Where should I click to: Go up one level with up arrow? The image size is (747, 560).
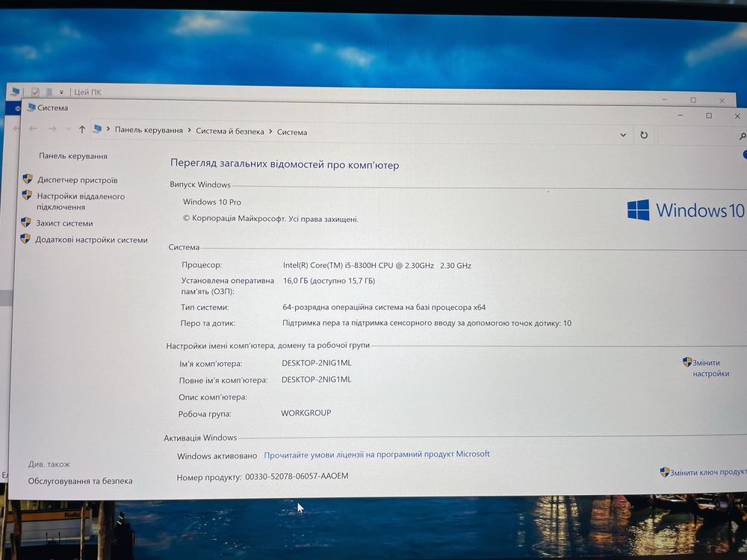point(82,129)
